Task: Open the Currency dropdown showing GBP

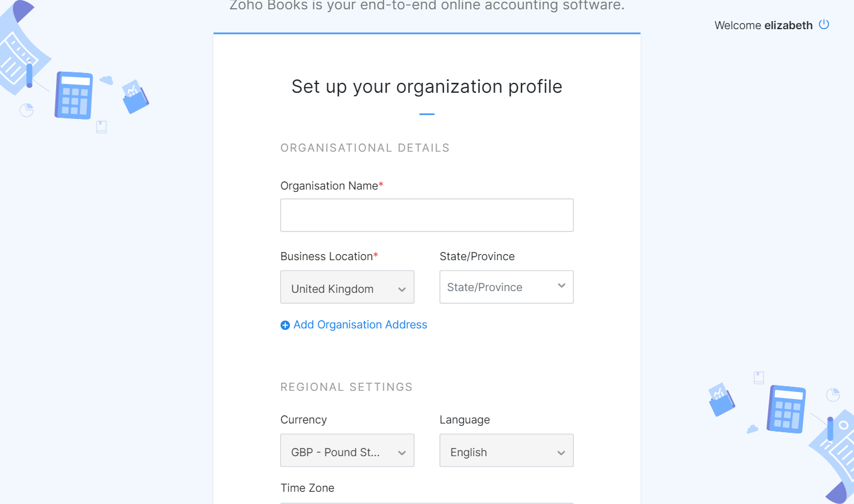Action: click(347, 450)
